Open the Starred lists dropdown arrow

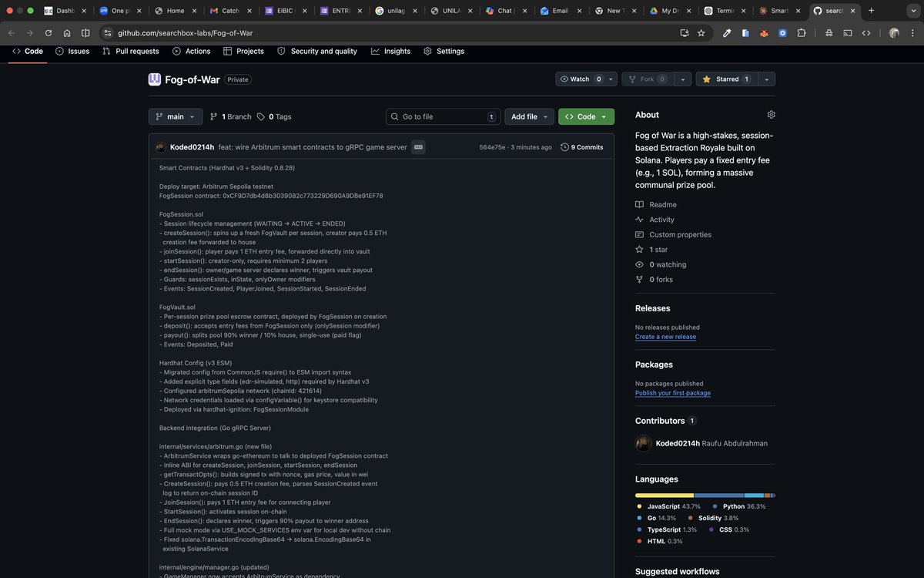click(x=766, y=79)
